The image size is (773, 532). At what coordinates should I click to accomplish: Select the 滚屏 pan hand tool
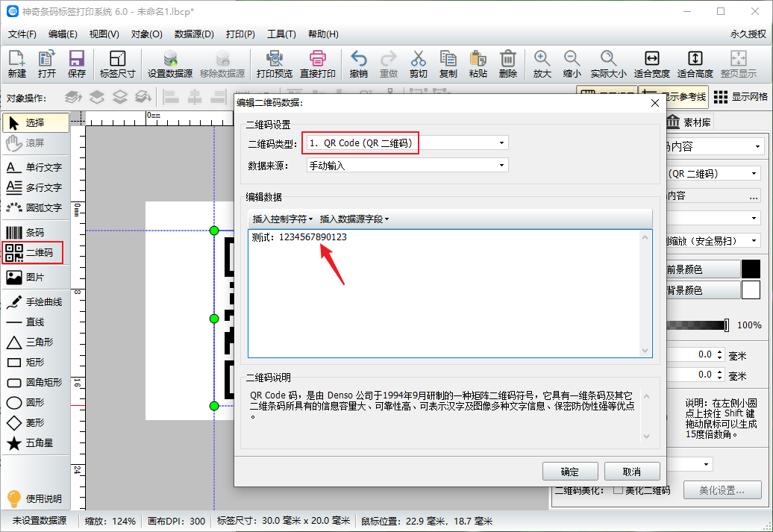pyautogui.click(x=36, y=143)
